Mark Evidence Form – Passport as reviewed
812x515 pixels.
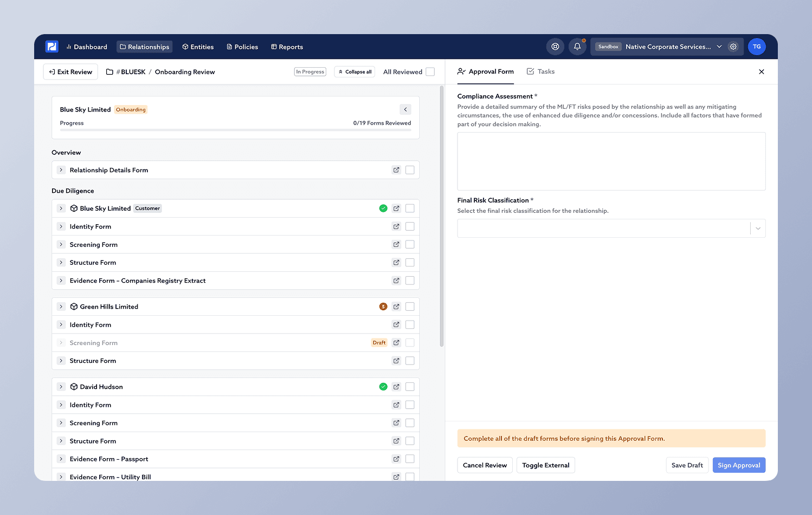410,459
